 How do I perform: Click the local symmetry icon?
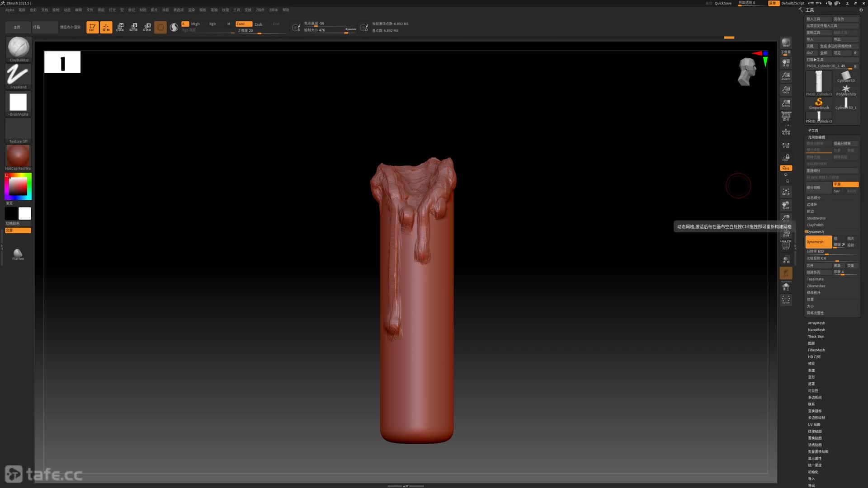pyautogui.click(x=786, y=145)
